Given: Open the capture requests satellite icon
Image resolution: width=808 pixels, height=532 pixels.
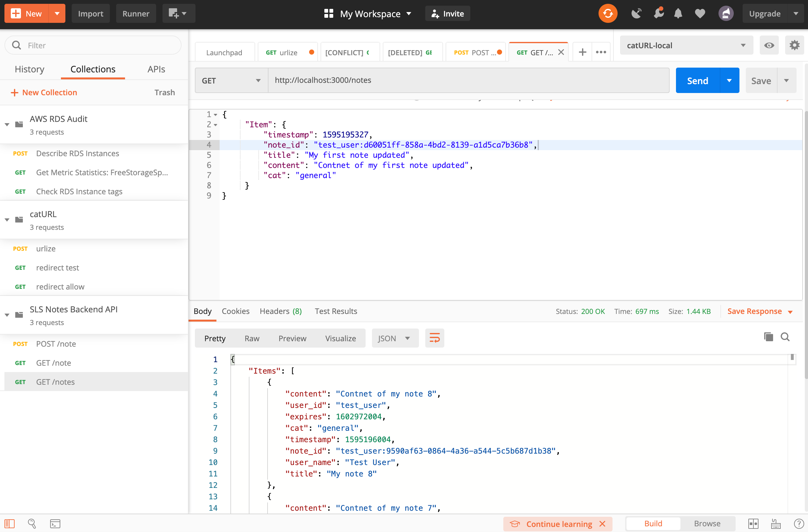Looking at the screenshot, I should pyautogui.click(x=636, y=14).
